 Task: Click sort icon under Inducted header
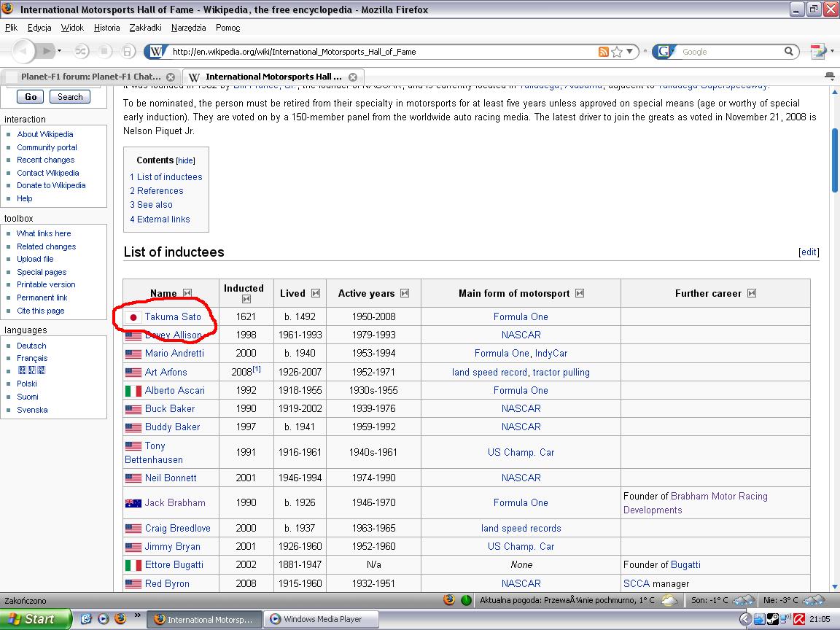tap(246, 299)
